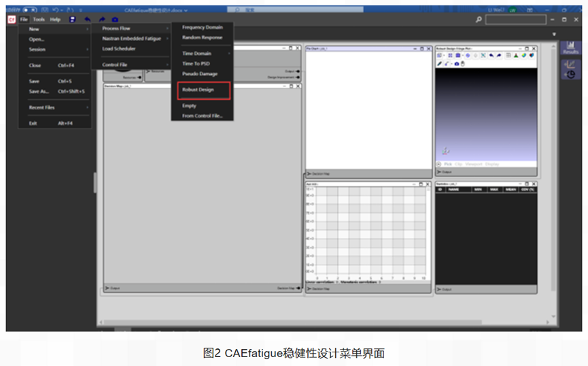This screenshot has width=588, height=366.
Task: Expand the Time Domain submenu
Action: point(203,53)
